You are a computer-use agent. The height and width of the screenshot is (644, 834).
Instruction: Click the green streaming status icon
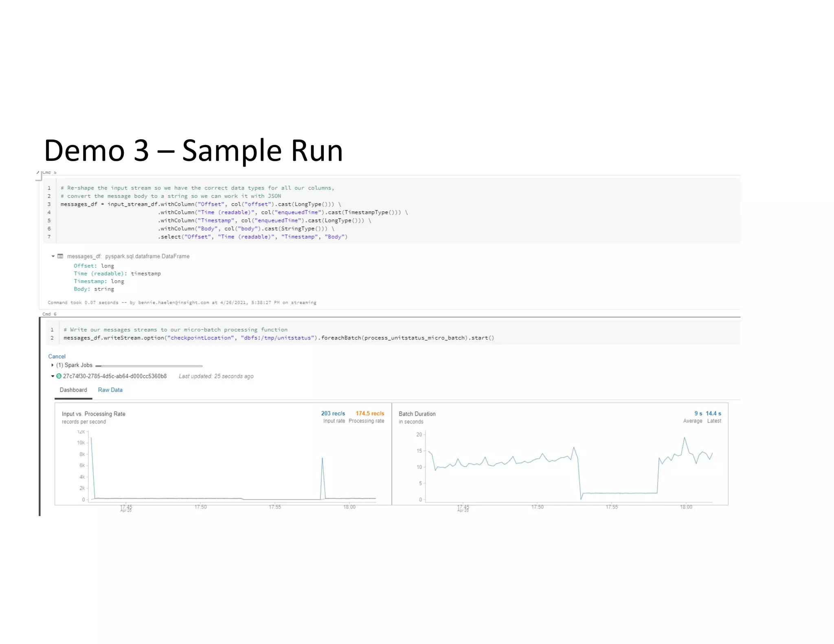tap(59, 376)
